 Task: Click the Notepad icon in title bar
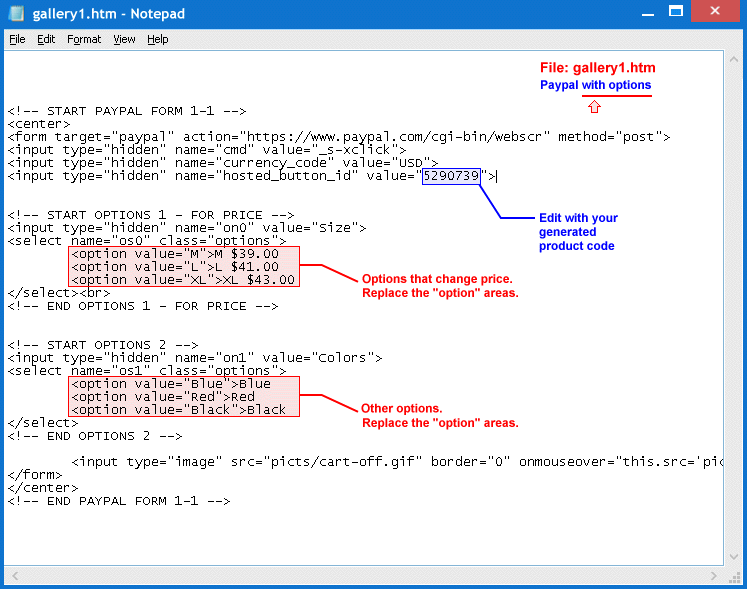tap(16, 13)
